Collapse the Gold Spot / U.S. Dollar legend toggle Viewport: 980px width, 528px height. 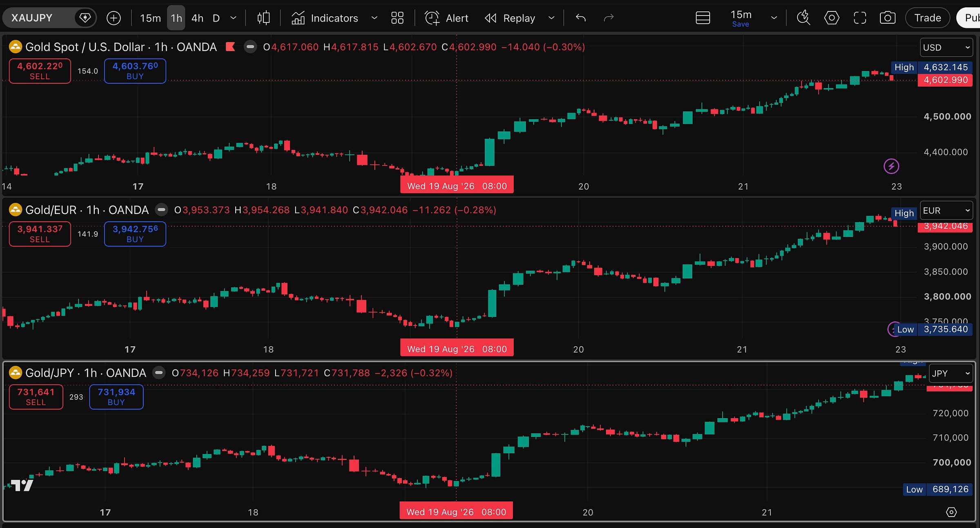point(250,47)
